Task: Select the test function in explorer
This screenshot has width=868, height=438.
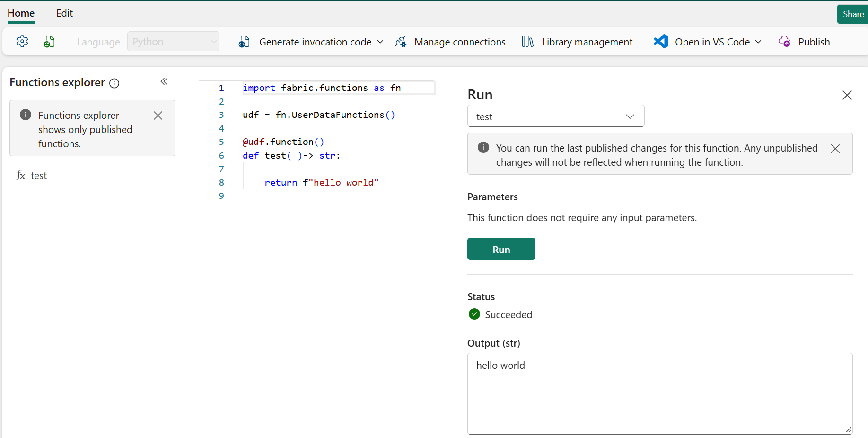Action: pos(38,176)
